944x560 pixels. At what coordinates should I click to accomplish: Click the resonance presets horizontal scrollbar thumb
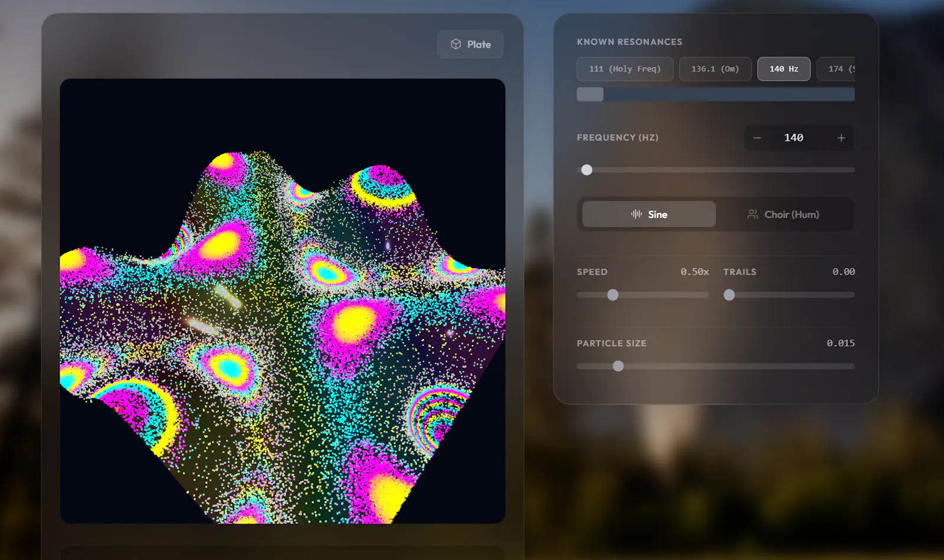(x=590, y=94)
